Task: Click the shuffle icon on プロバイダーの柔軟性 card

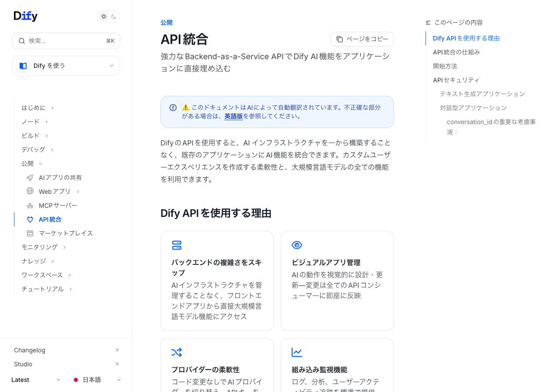Action: (x=177, y=352)
